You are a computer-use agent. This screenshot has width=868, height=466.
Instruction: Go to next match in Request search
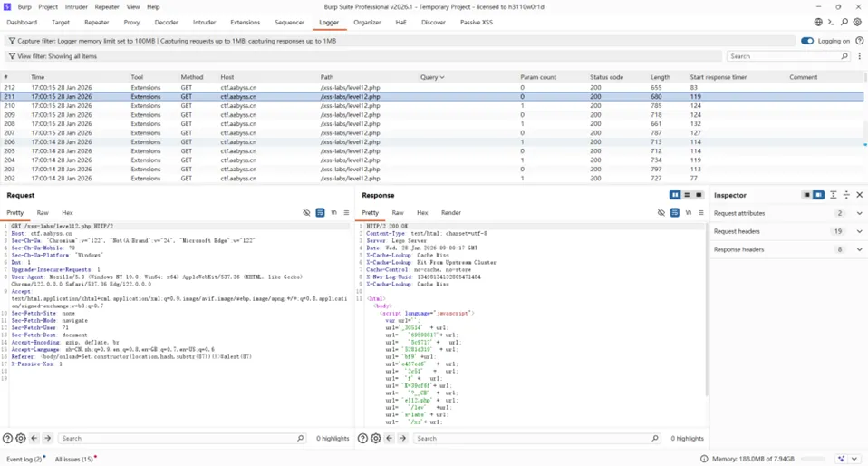[48, 438]
